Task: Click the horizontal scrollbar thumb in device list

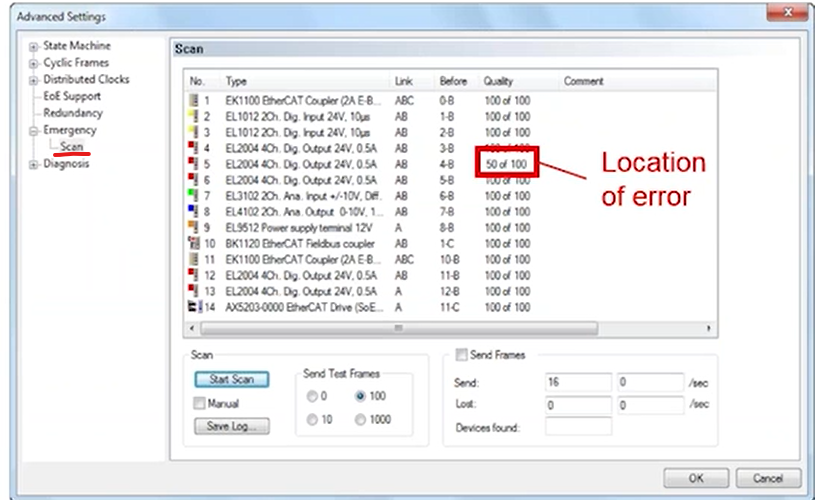Action: (x=399, y=328)
